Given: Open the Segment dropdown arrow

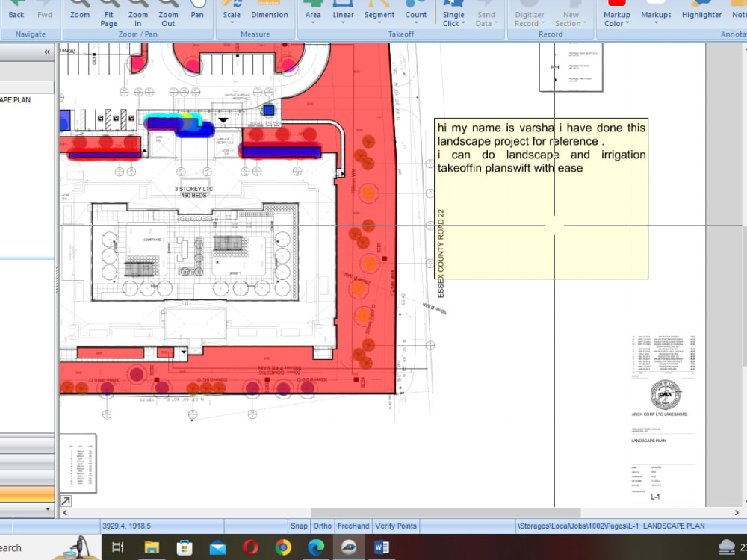Looking at the screenshot, I should point(379,23).
